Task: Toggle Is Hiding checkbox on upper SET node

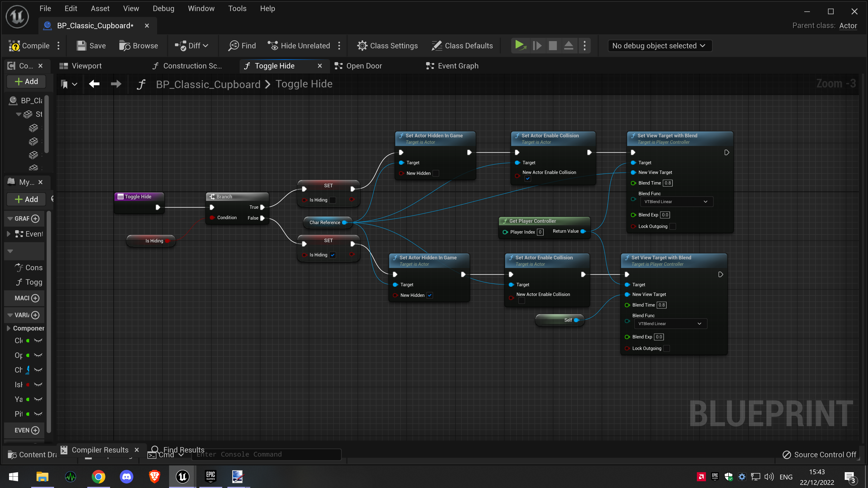Action: tap(333, 200)
